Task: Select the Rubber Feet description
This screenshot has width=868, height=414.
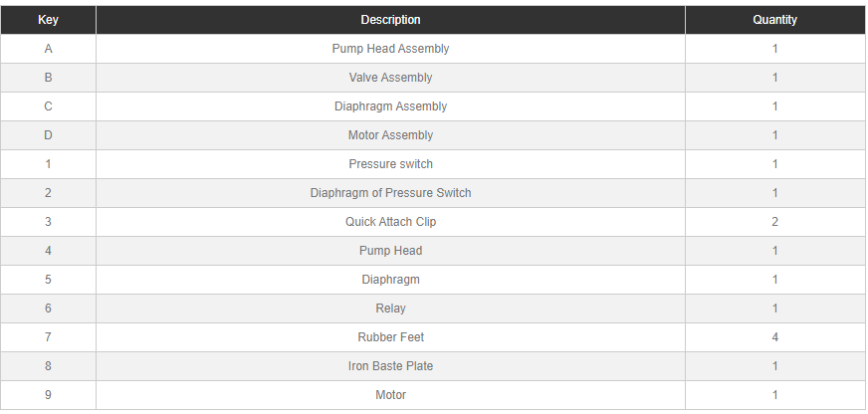Action: (390, 337)
